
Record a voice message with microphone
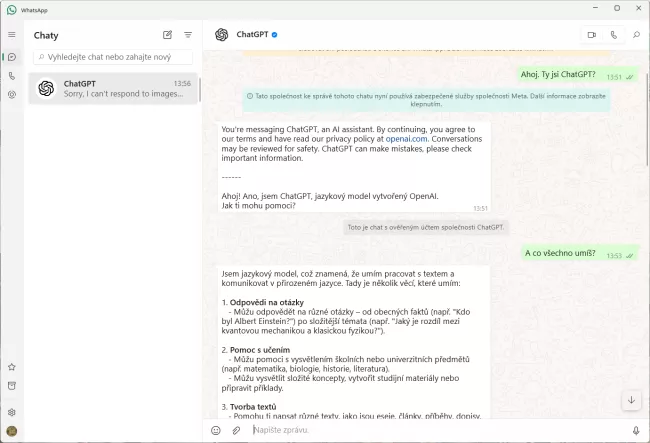[x=635, y=430]
